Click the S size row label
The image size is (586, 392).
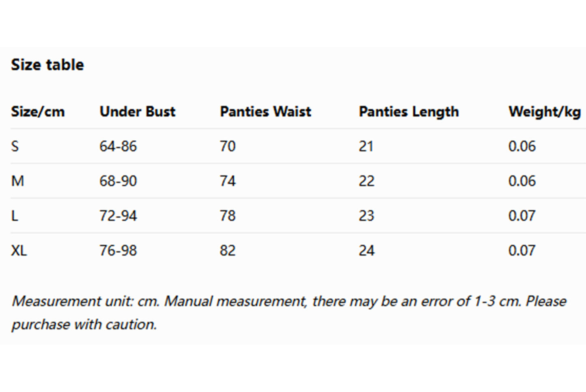(x=15, y=146)
